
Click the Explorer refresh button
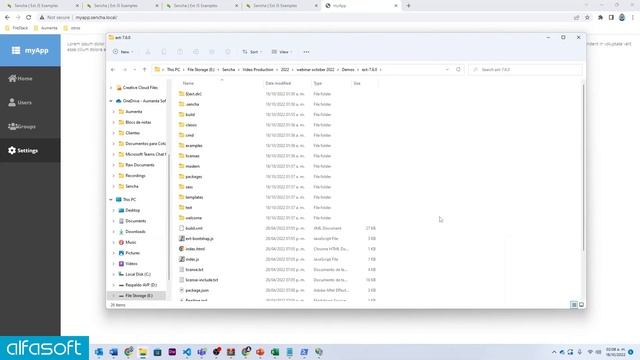458,70
